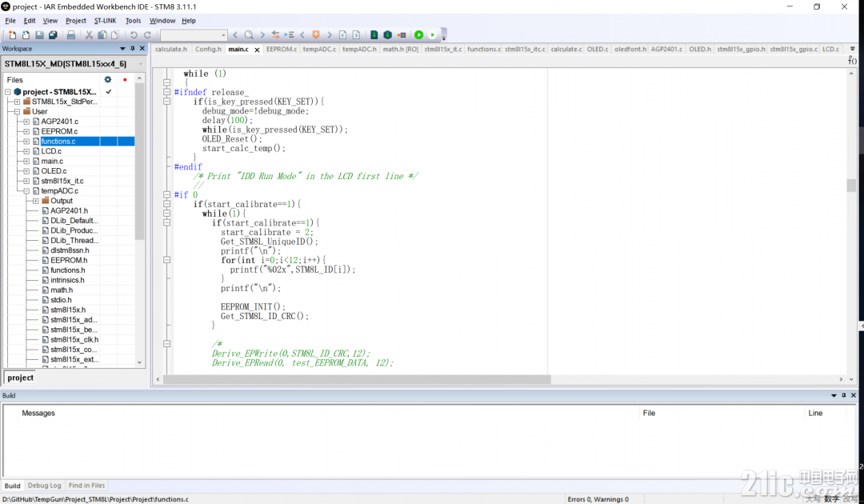Undo the last edit from toolbar
This screenshot has width=864, height=504.
tap(134, 34)
